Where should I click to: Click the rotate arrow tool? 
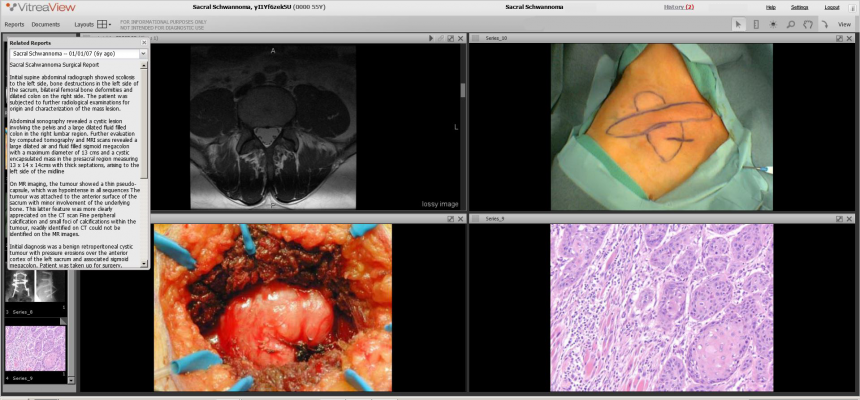coord(824,24)
